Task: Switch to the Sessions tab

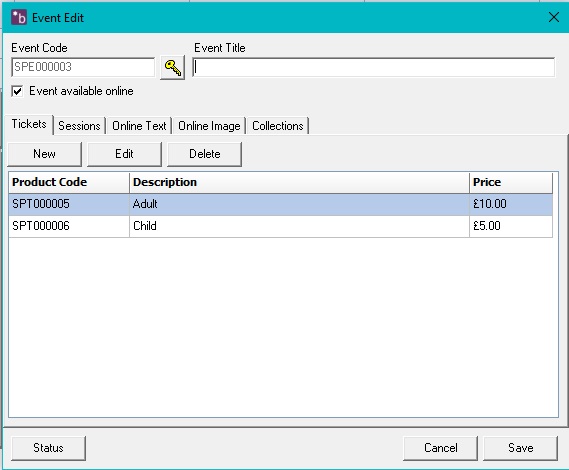Action: [x=79, y=126]
